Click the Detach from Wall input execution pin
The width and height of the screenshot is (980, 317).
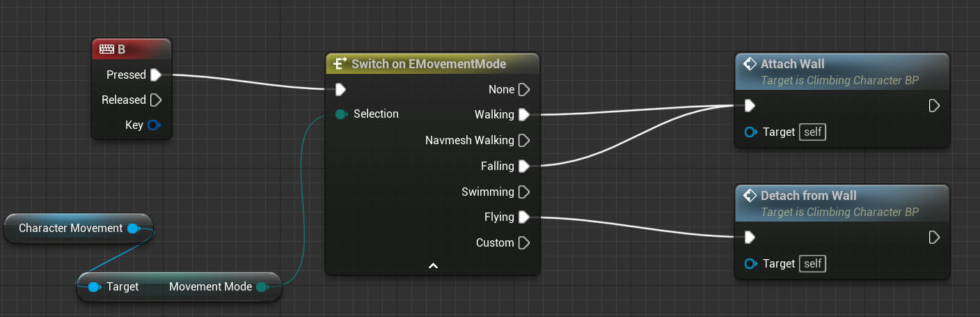click(x=749, y=238)
